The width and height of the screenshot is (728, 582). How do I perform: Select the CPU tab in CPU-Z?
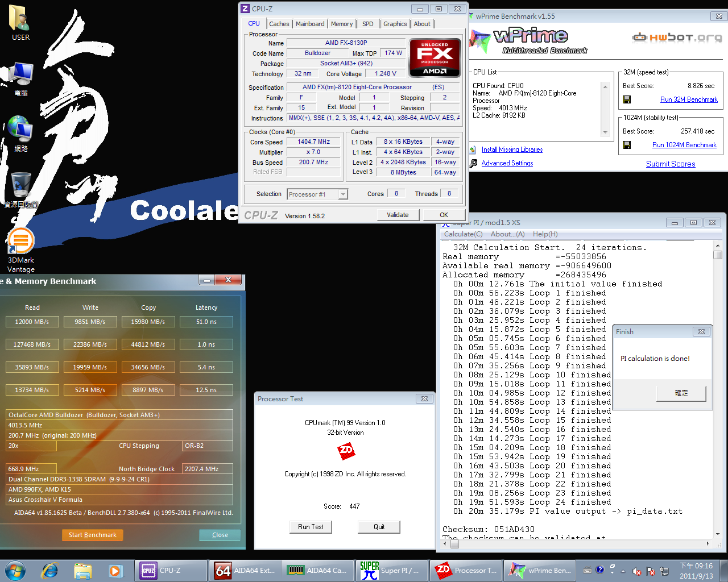click(x=254, y=23)
